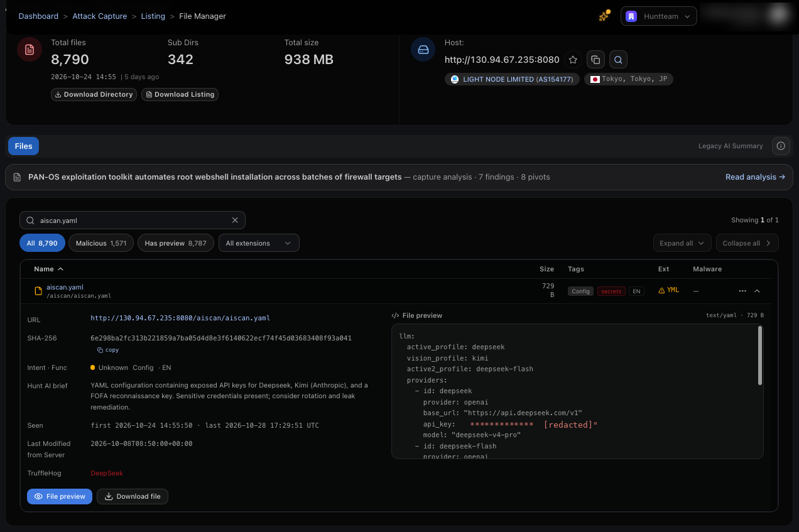The height and width of the screenshot is (532, 799).
Task: Search the host with magnifier icon
Action: pos(618,60)
